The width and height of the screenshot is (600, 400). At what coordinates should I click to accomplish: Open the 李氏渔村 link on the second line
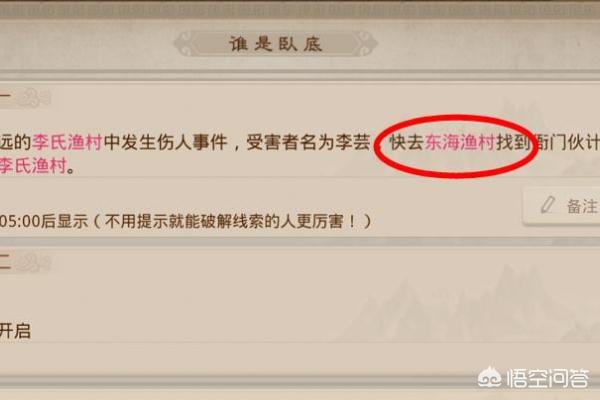click(x=33, y=166)
